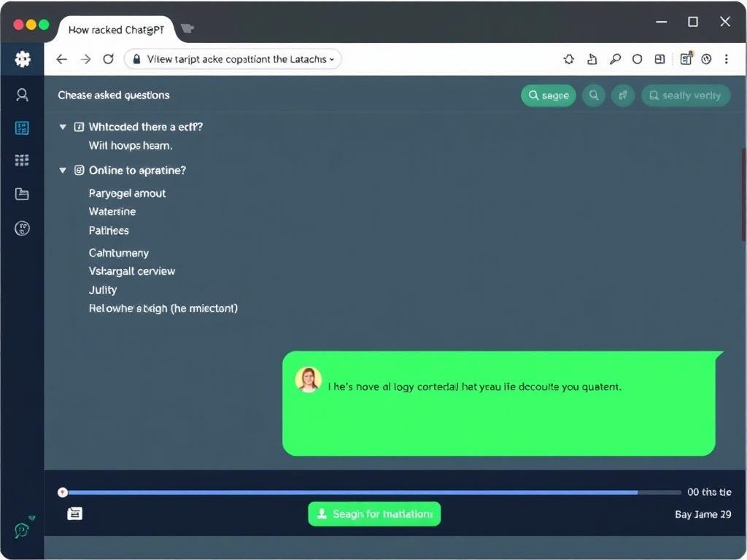Click the round magnifier search icon near sagge button
This screenshot has height=560, width=747.
tap(593, 95)
